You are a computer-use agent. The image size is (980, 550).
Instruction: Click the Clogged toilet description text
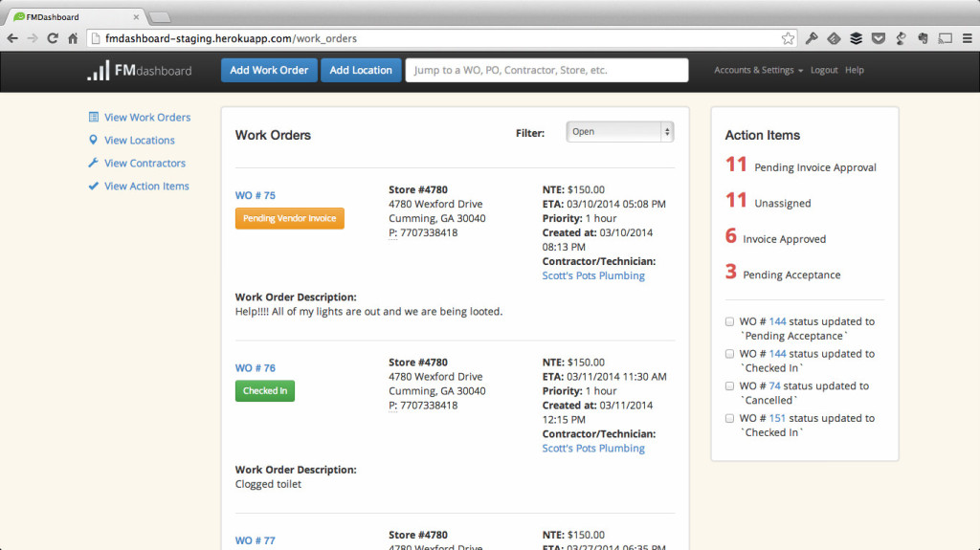[x=268, y=484]
